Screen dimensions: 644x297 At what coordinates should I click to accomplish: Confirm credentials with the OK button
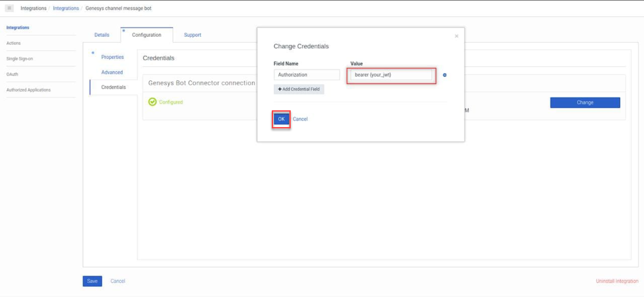(280, 119)
